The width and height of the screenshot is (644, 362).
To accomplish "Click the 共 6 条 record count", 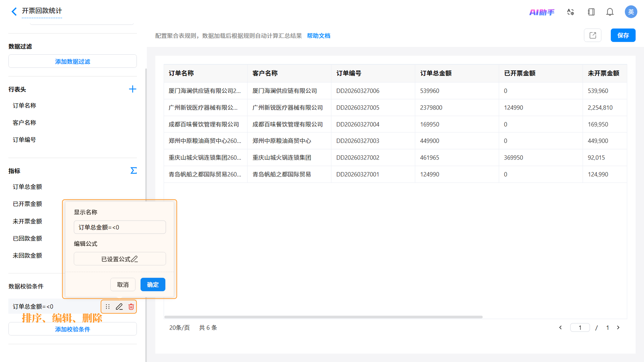I will click(208, 328).
